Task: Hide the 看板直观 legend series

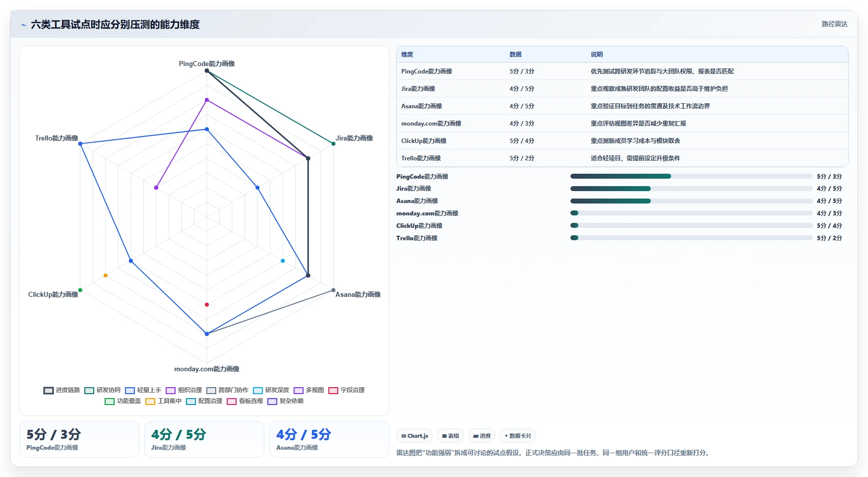Action: pos(245,401)
